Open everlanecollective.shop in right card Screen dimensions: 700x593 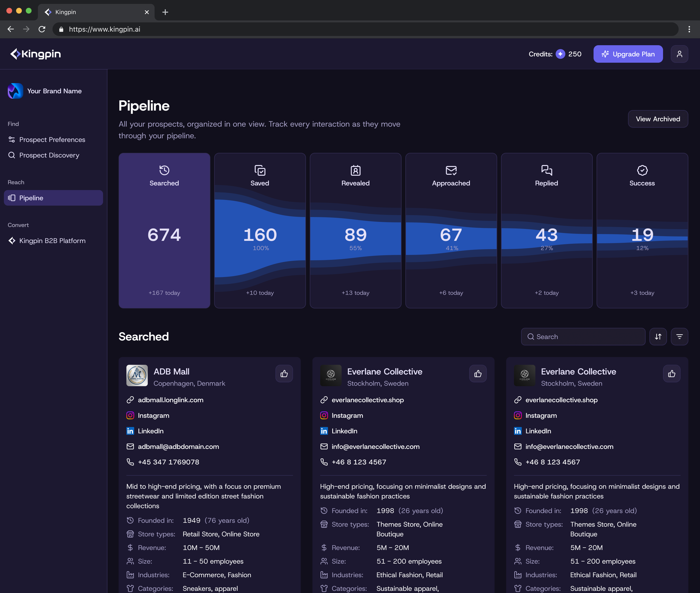(561, 400)
